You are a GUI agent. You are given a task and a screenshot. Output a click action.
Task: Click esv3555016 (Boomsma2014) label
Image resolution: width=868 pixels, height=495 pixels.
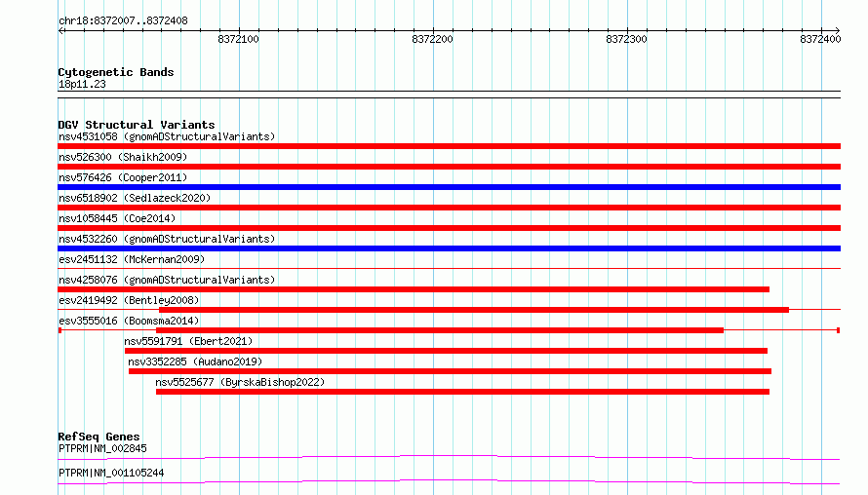129,321
